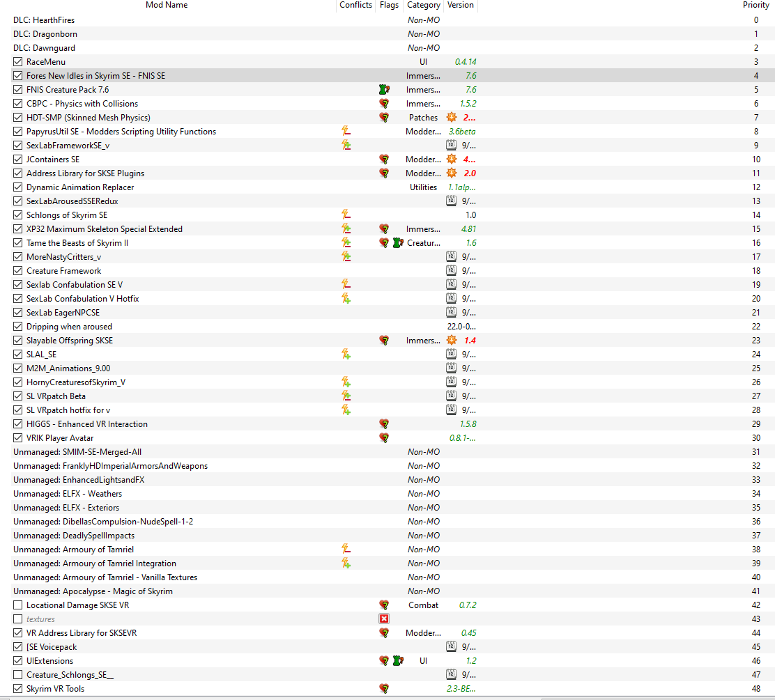Click the 3.6beta version of PapyrusUtil SE
Screen dimensions: 775x700
461,132
